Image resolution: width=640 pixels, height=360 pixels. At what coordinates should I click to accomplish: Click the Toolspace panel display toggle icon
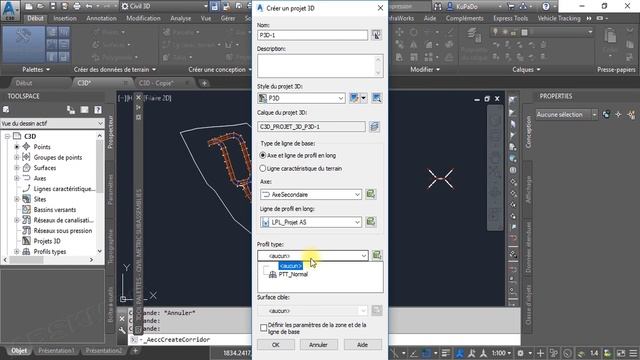pyautogui.click(x=84, y=109)
